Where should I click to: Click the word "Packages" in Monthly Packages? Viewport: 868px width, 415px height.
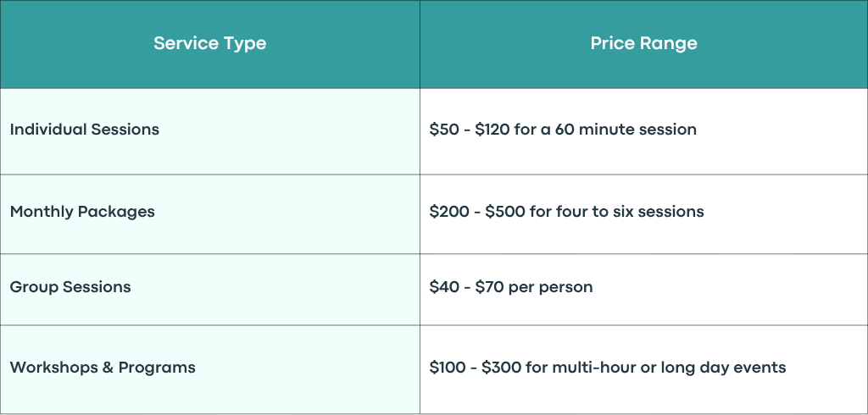[x=116, y=213]
